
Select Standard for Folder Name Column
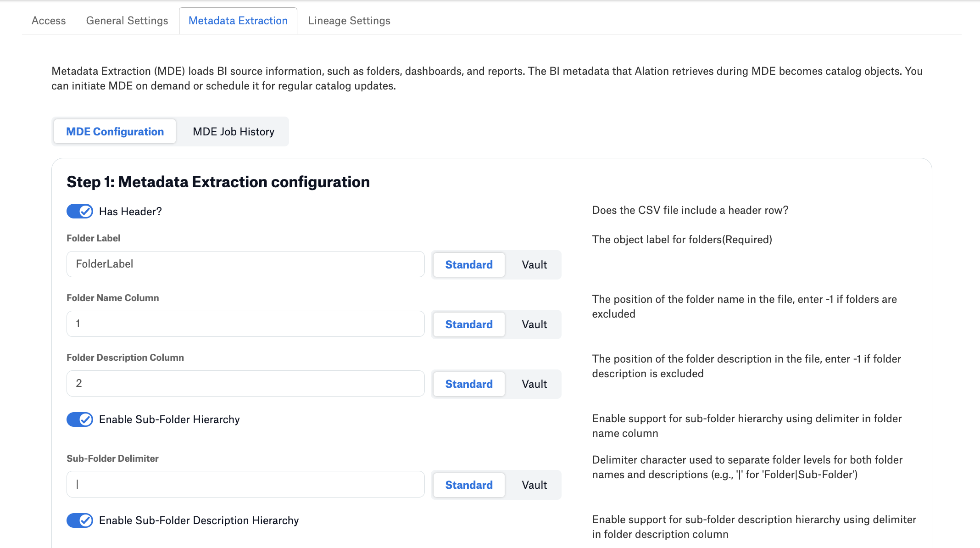click(469, 324)
